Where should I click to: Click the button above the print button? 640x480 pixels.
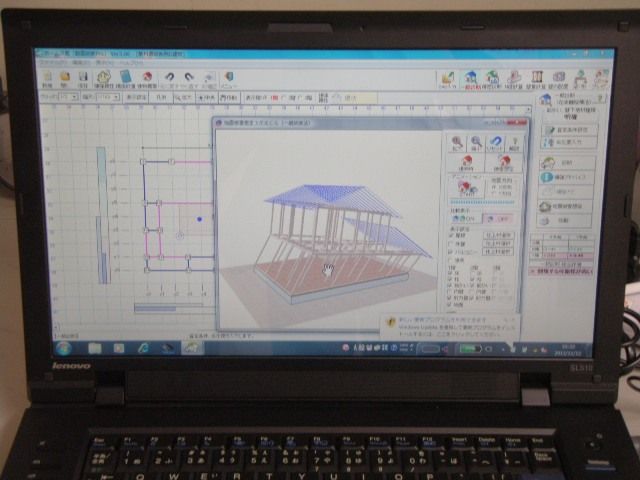click(x=565, y=207)
